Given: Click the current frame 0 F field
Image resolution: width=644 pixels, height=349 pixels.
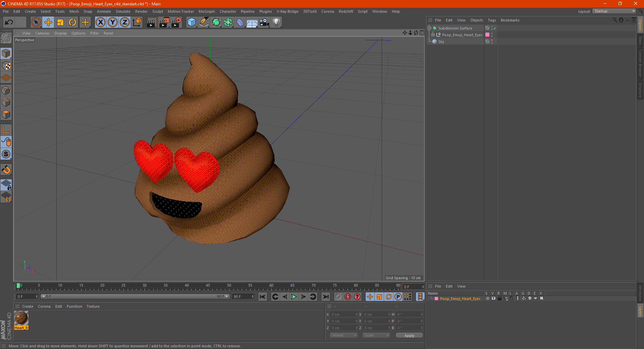Looking at the screenshot, I should click(27, 296).
